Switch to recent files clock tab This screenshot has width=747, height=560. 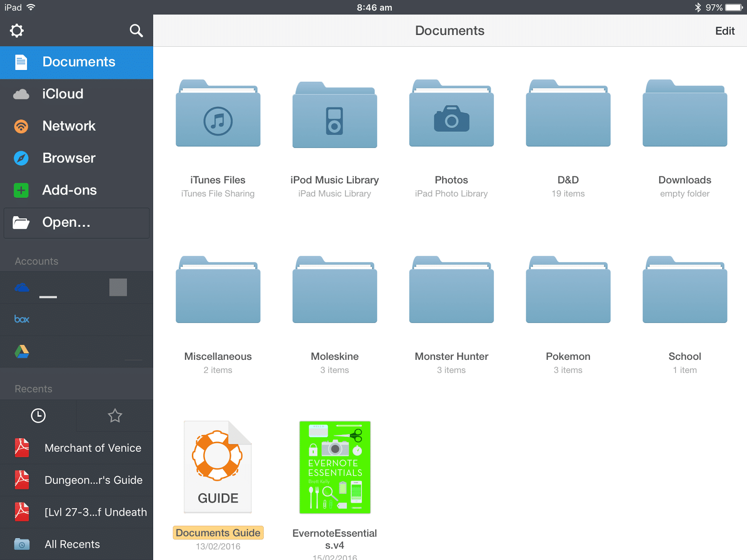tap(38, 415)
